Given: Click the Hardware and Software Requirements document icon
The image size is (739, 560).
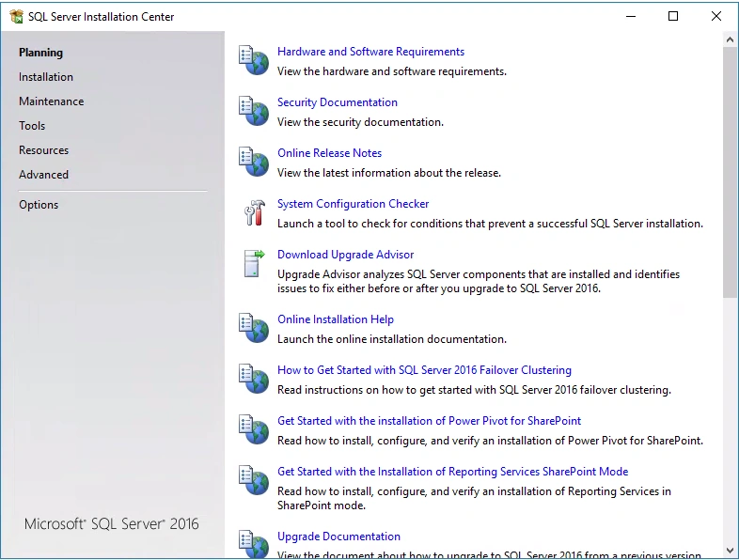Looking at the screenshot, I should [254, 60].
